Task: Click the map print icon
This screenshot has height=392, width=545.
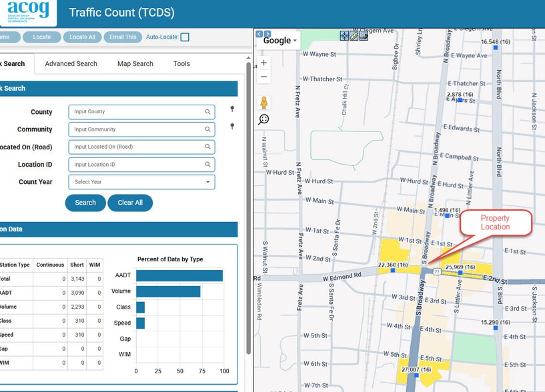Action: coord(364,36)
